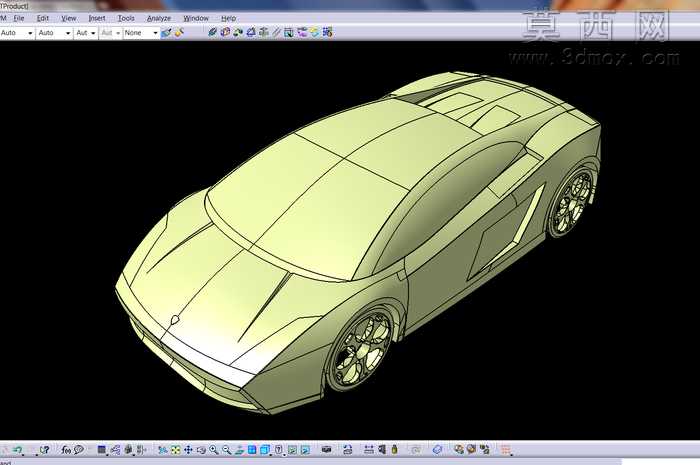The image size is (700, 465).
Task: Open the Formula f(x) tool
Action: pyautogui.click(x=66, y=450)
